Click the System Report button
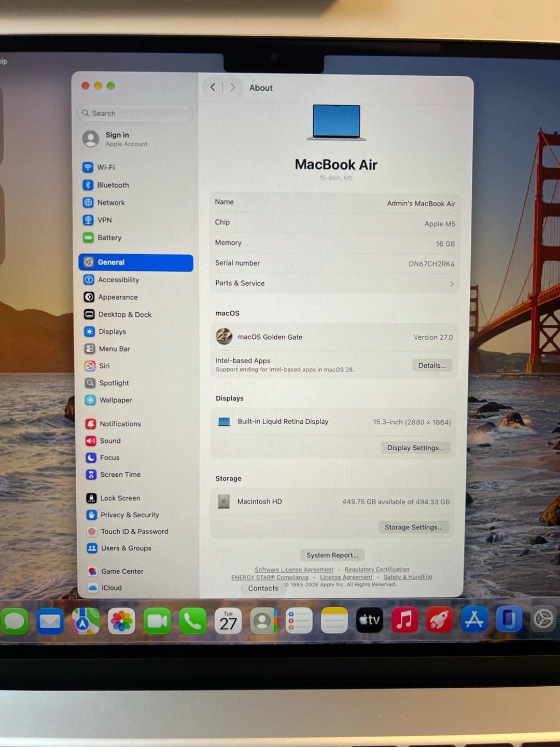The height and width of the screenshot is (747, 560). [x=332, y=555]
